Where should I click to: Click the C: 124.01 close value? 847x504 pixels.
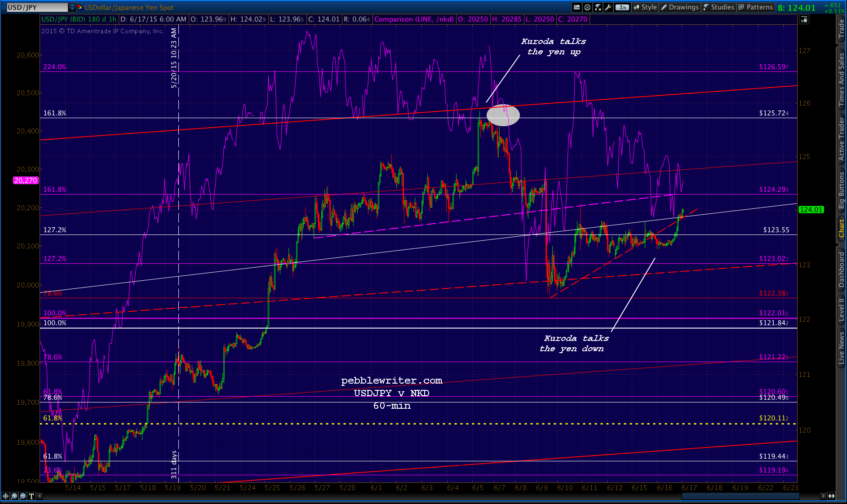pos(324,19)
